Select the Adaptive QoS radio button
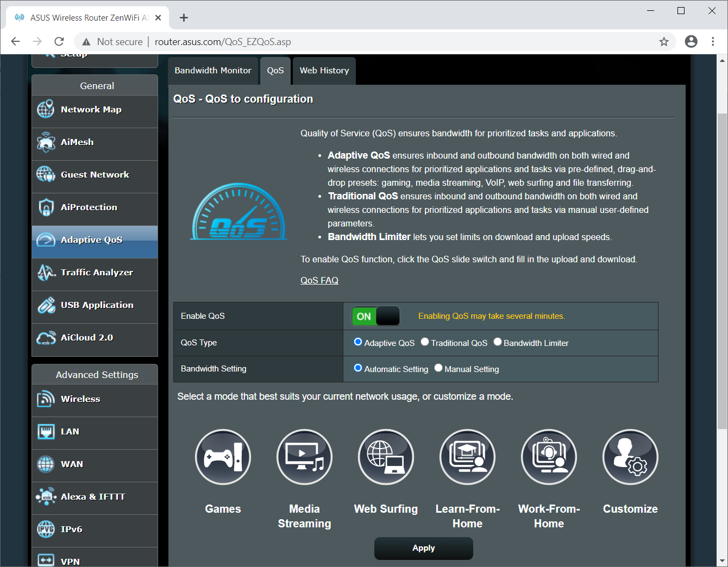 point(358,342)
